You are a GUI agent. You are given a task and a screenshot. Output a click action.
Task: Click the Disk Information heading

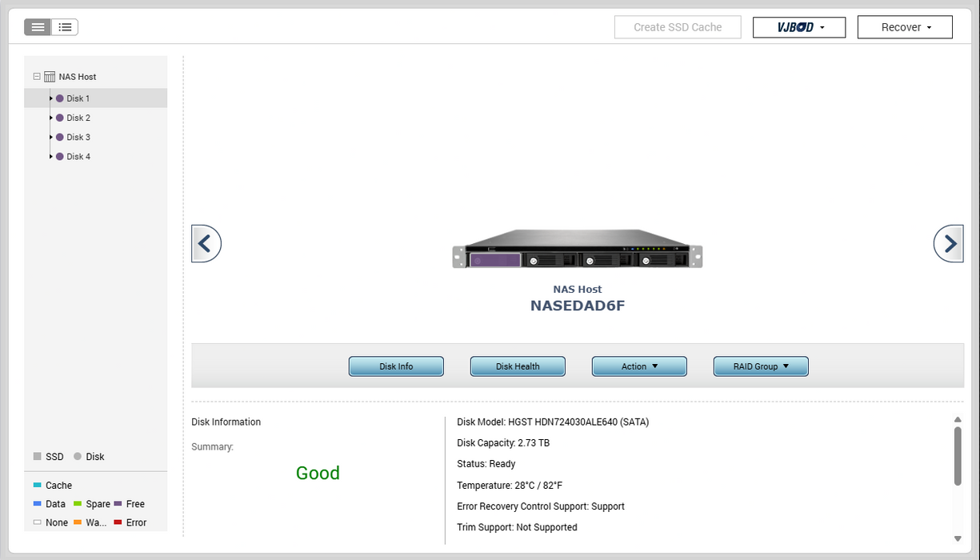pos(226,422)
